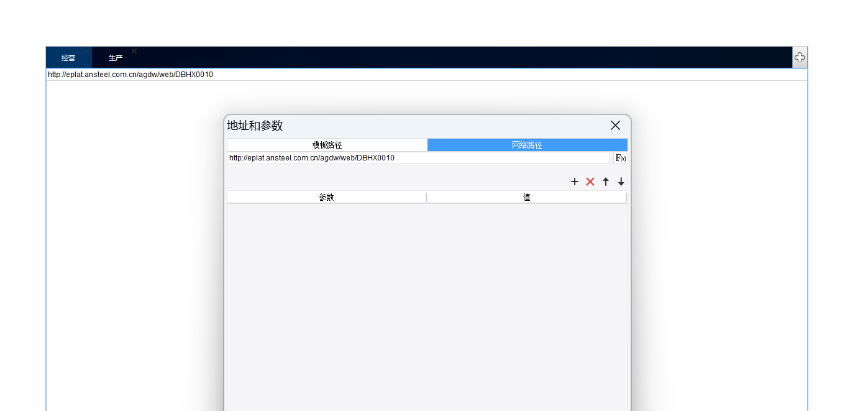Open formula editor F(x) button
The height and width of the screenshot is (411, 868).
coord(620,158)
